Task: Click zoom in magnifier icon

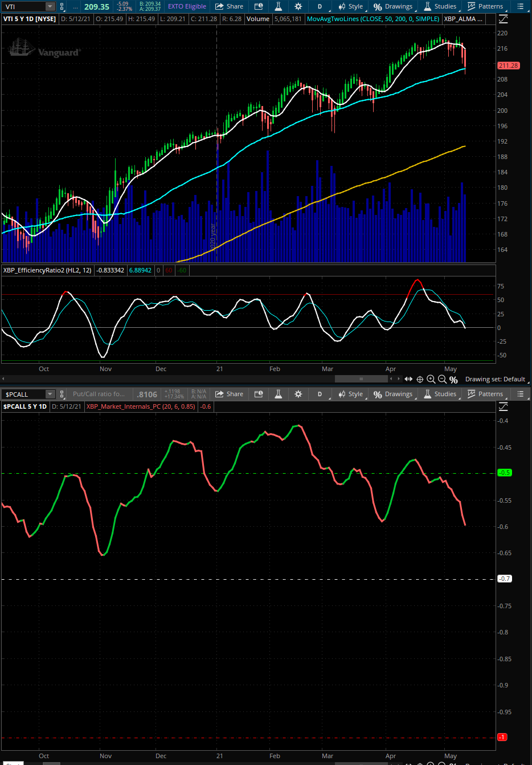Action: (431, 380)
